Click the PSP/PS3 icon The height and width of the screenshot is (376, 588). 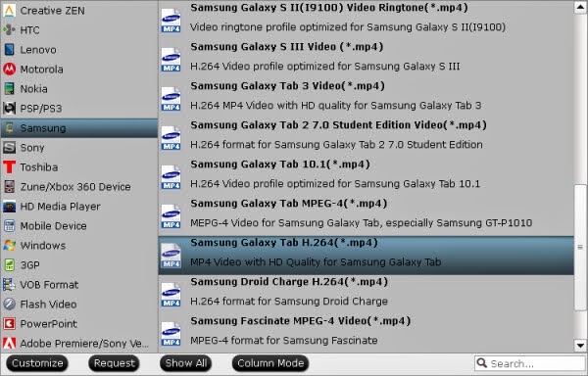tap(9, 109)
